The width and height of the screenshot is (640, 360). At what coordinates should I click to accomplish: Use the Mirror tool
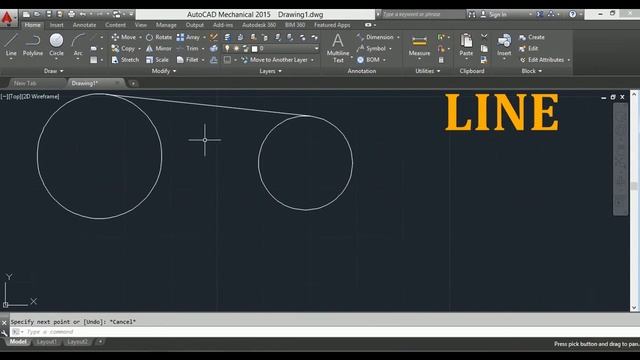point(159,49)
